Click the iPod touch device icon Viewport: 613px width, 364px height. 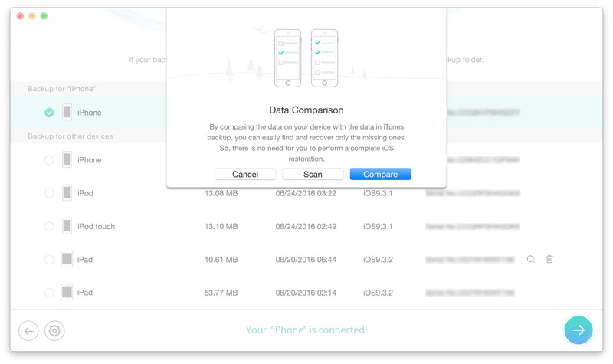67,226
